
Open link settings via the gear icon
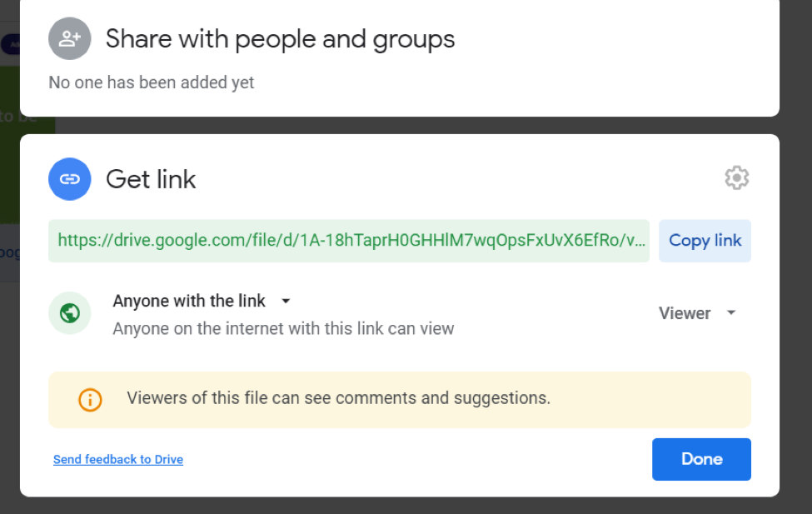pos(736,177)
